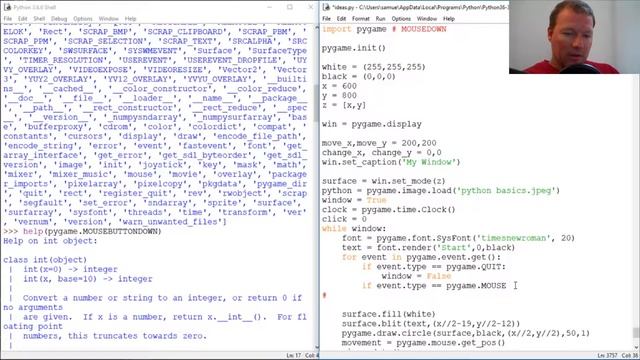Click 'surface = win.set_mode(z)' line

point(383,181)
